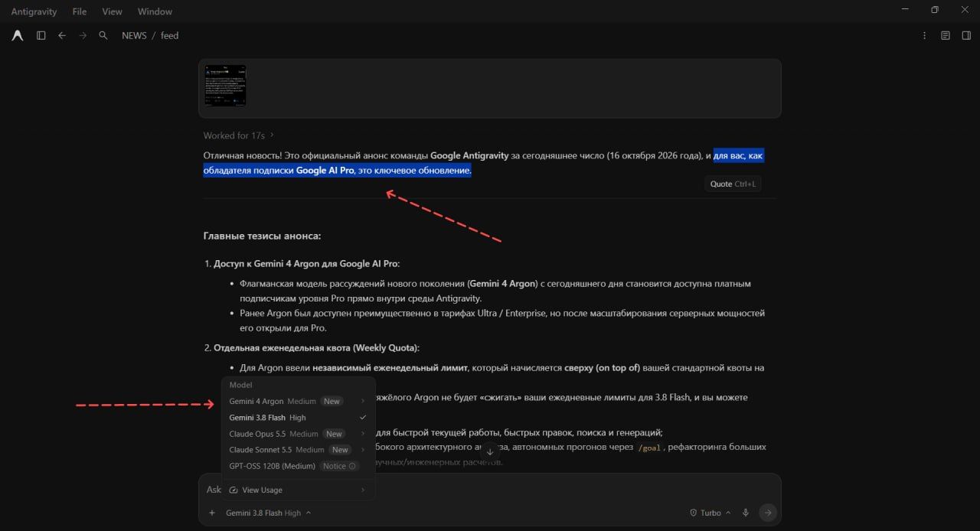Screen dimensions: 980x531
Task: Toggle the right sidebar panel icon
Action: (x=967, y=35)
